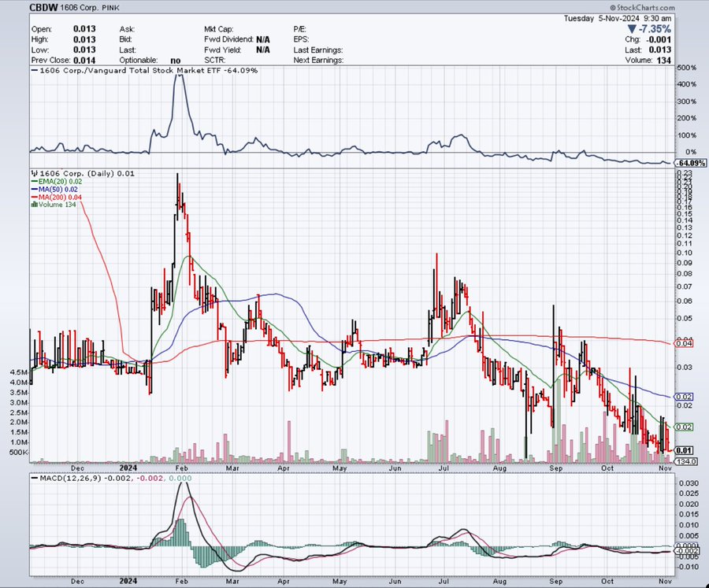Click the Optionable: no field
Viewport: 709px width, 588px height.
pyautogui.click(x=150, y=60)
